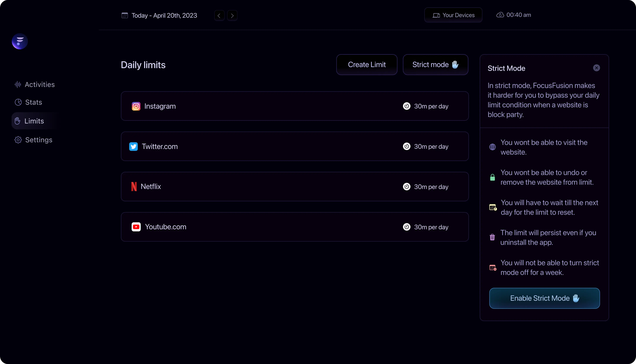This screenshot has width=636, height=364.
Task: Close the Strict Mode panel
Action: [x=596, y=68]
